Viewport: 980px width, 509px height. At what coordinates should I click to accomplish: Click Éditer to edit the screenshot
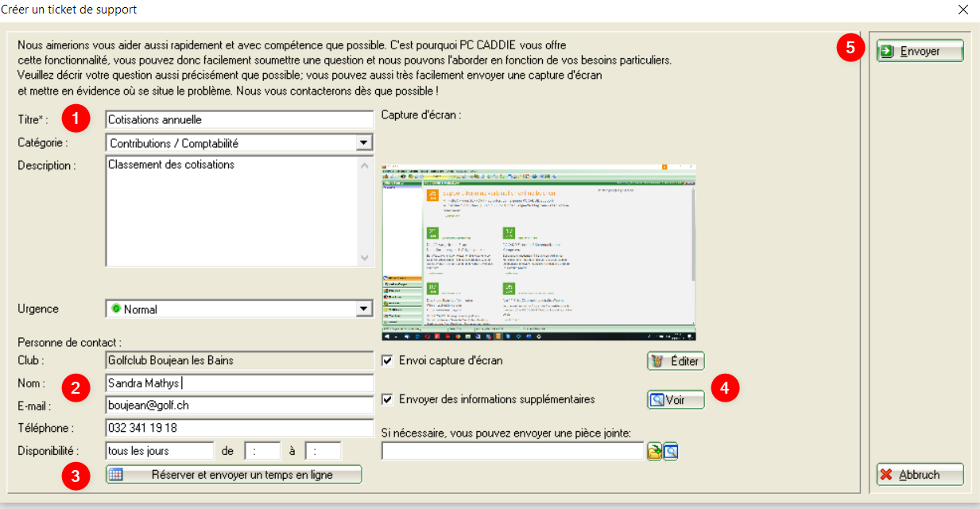[676, 361]
